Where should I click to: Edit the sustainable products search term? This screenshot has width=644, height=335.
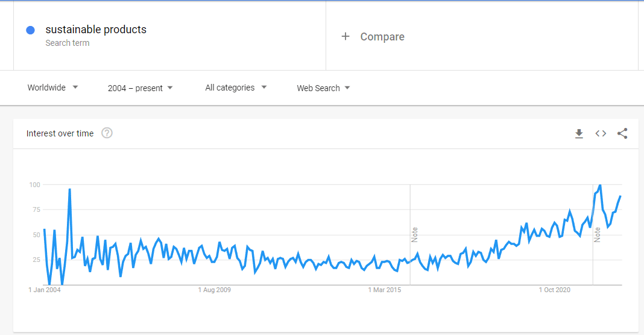96,30
